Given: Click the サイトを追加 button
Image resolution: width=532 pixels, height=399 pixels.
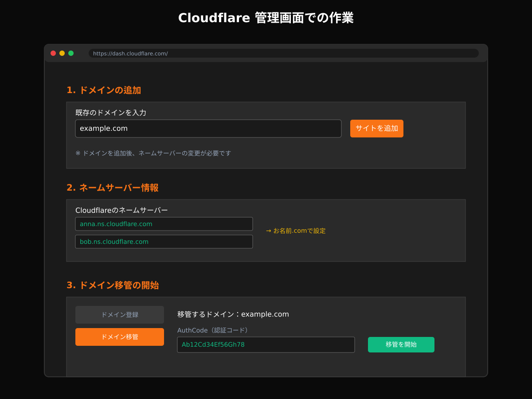Looking at the screenshot, I should click(x=377, y=129).
